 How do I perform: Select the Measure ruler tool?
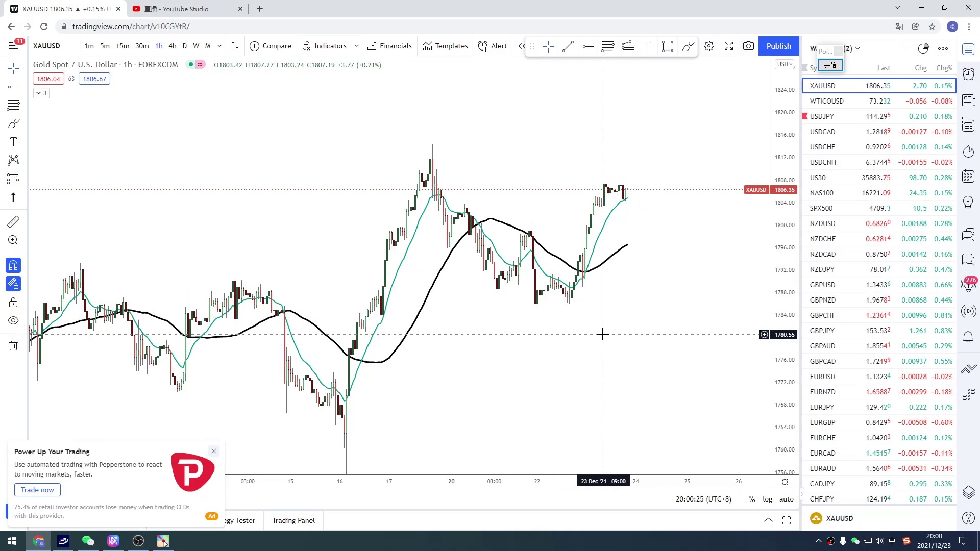click(x=13, y=222)
